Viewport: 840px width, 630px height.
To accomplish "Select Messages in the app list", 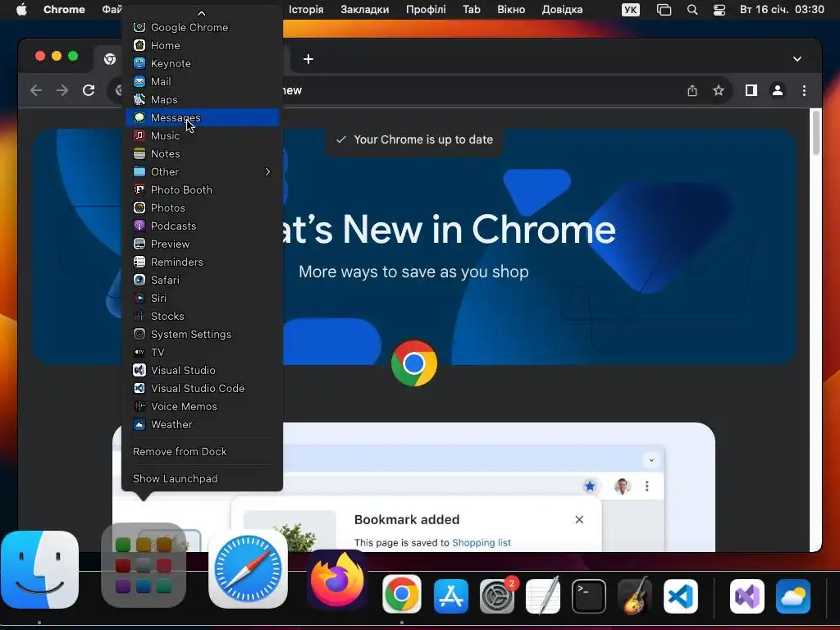I will click(203, 117).
